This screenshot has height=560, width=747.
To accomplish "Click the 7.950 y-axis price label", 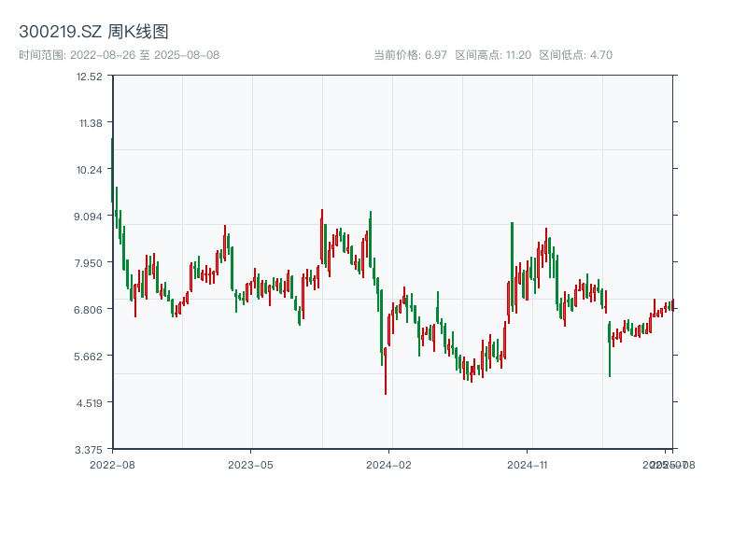I will tap(89, 262).
